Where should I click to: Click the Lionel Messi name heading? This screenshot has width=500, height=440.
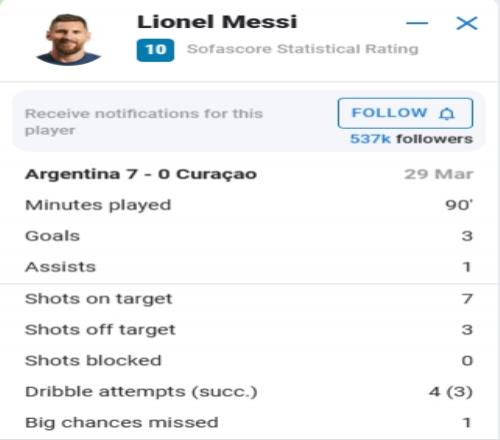(217, 22)
